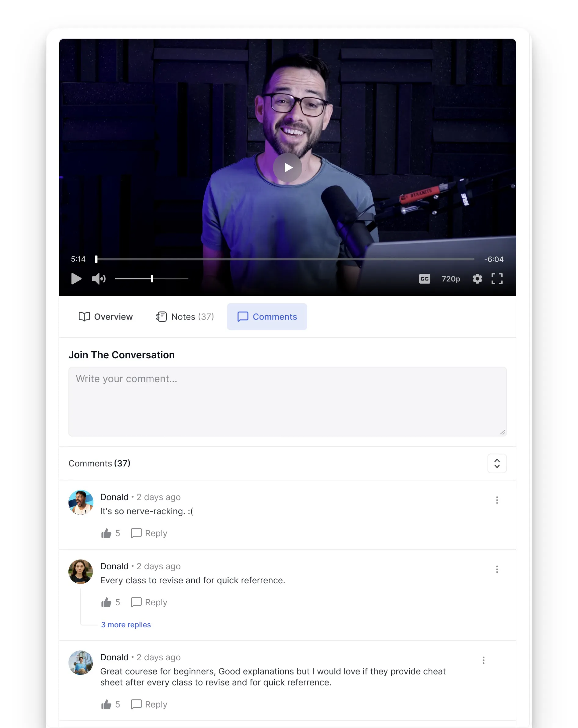Viewport: 578px width, 728px height.
Task: Mute the video with the speaker icon
Action: pos(99,279)
